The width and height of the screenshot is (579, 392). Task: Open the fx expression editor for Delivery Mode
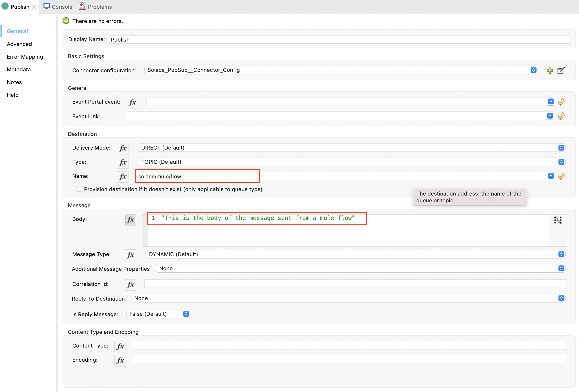(122, 148)
